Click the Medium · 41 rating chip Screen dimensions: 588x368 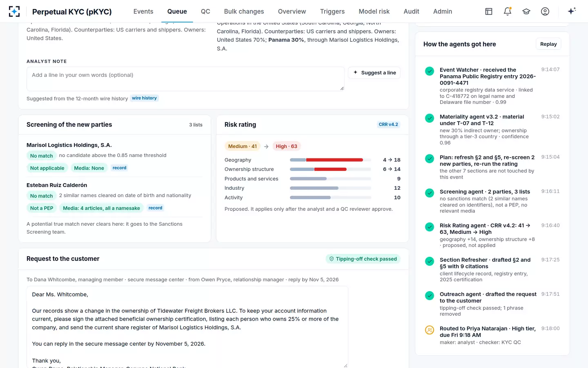point(243,146)
